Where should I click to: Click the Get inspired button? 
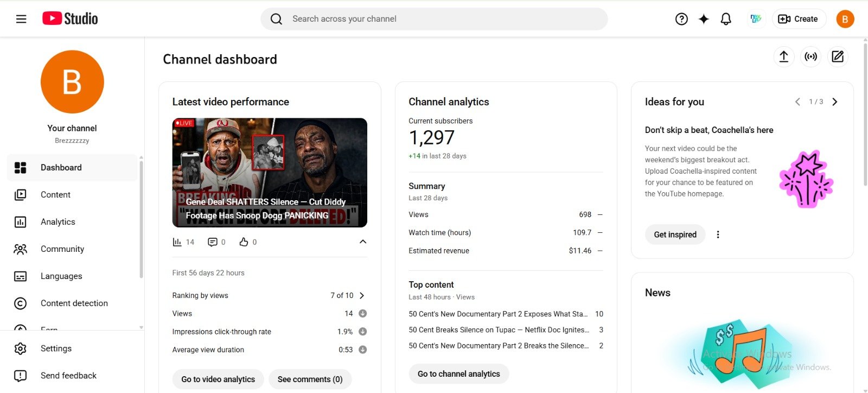pos(675,234)
